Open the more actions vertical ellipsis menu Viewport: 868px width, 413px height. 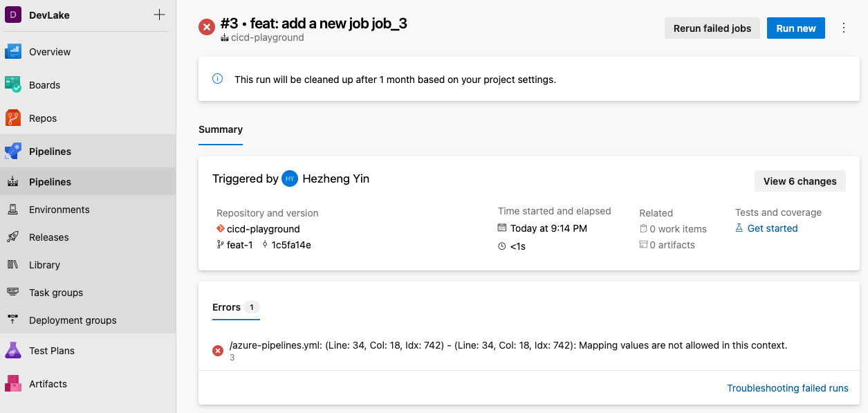[843, 28]
